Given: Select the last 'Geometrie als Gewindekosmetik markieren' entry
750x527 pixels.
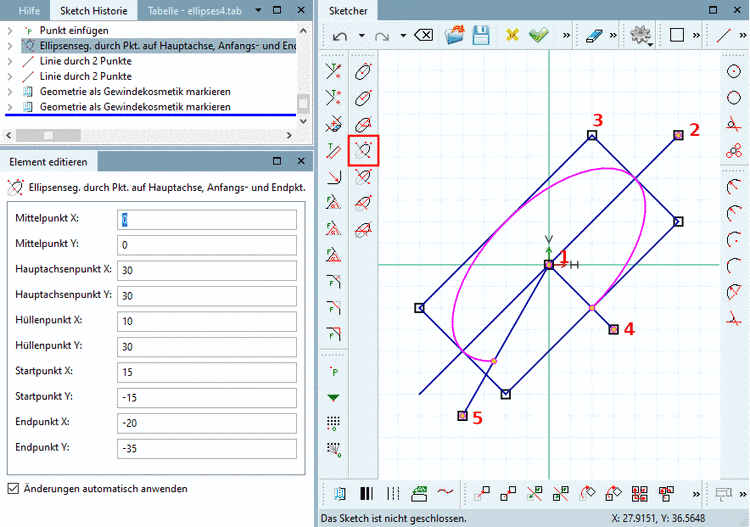Looking at the screenshot, I should pos(135,106).
